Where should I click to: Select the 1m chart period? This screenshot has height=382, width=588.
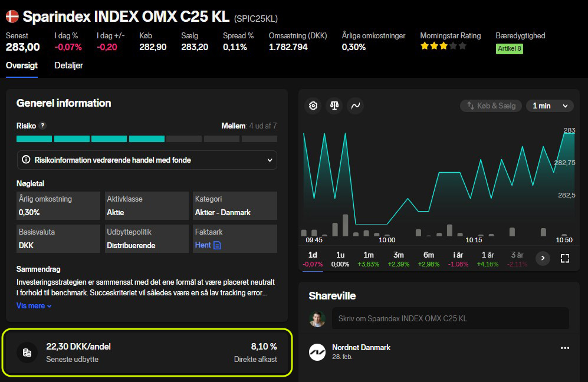click(368, 259)
